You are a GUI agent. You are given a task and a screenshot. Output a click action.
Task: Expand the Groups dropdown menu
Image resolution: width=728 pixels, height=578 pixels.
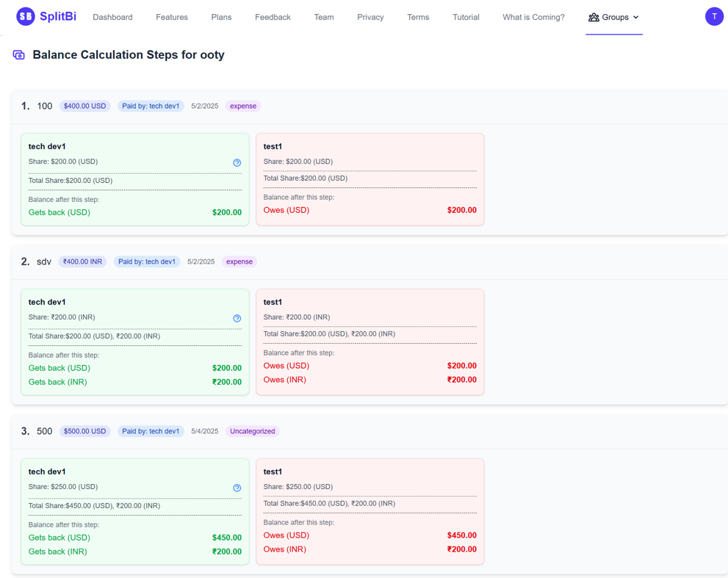[x=613, y=17]
